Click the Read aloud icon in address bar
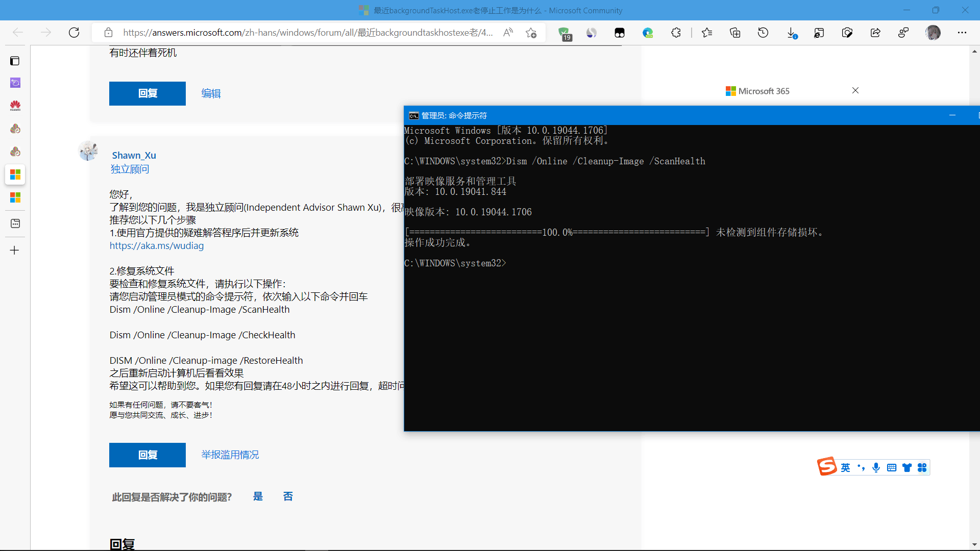Screen dimensions: 980x551 (508, 33)
